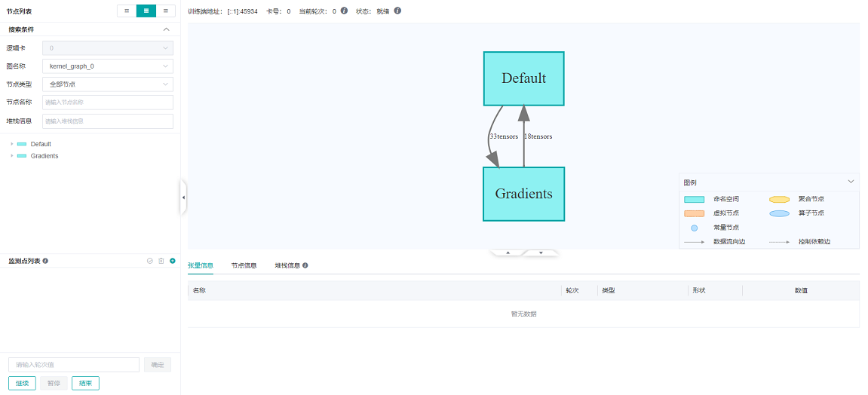This screenshot has height=395, width=868.
Task: Click the watchpoint check circle icon
Action: click(x=150, y=261)
